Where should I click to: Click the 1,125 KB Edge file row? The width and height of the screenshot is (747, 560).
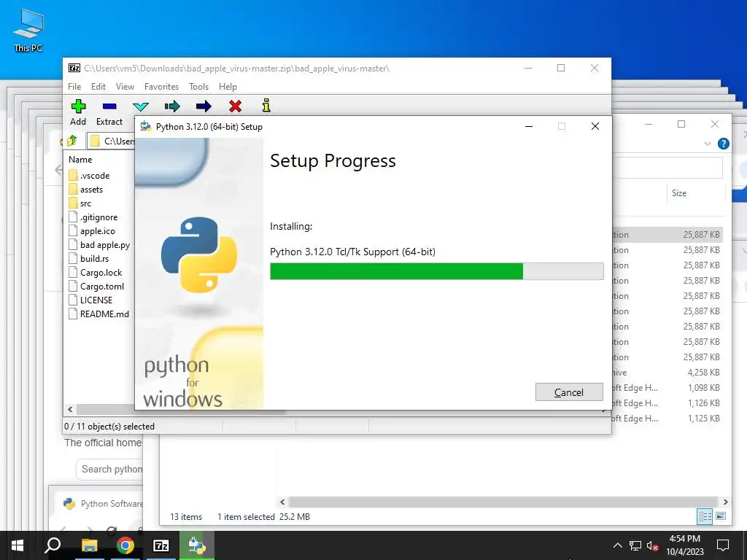tap(667, 418)
